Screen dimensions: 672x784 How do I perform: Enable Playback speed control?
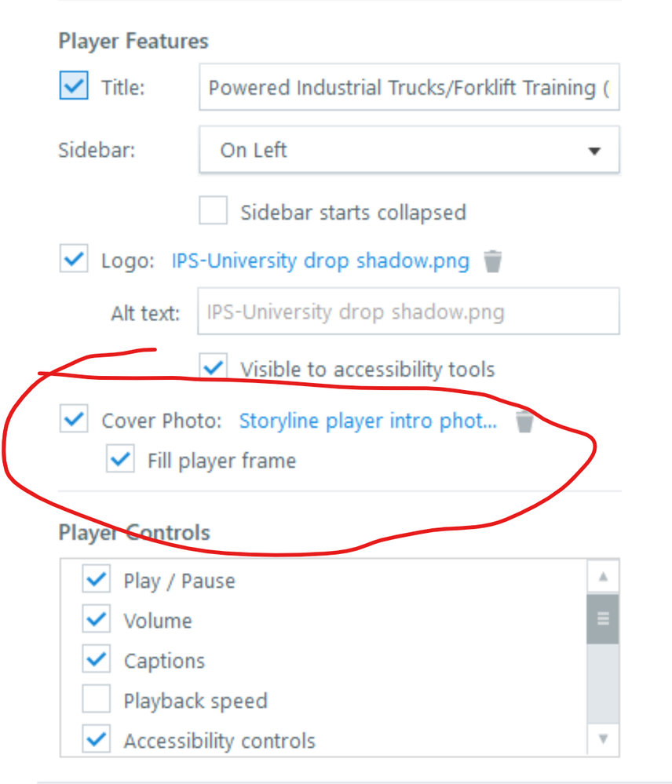point(97,700)
